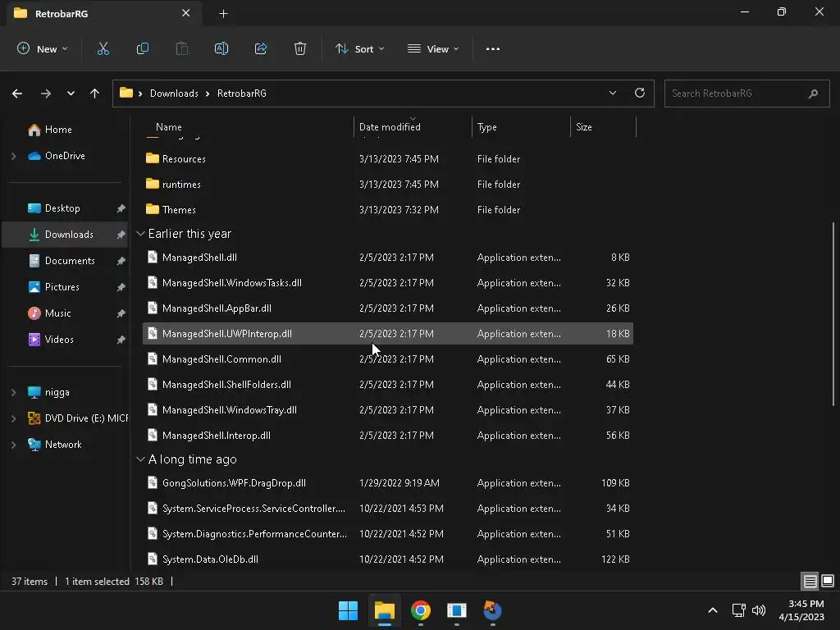The image size is (840, 630).
Task: Click the Share icon in toolbar
Action: point(261,48)
